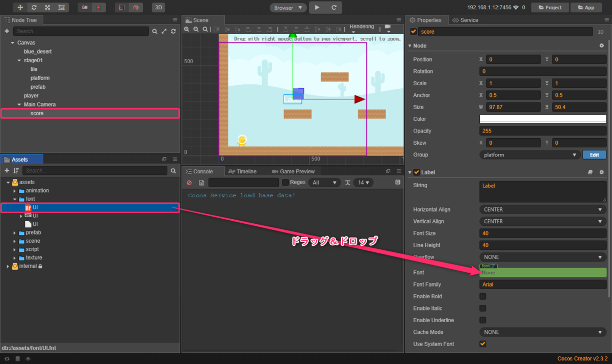Expand the internal assets database
612x364 pixels.
[8, 266]
